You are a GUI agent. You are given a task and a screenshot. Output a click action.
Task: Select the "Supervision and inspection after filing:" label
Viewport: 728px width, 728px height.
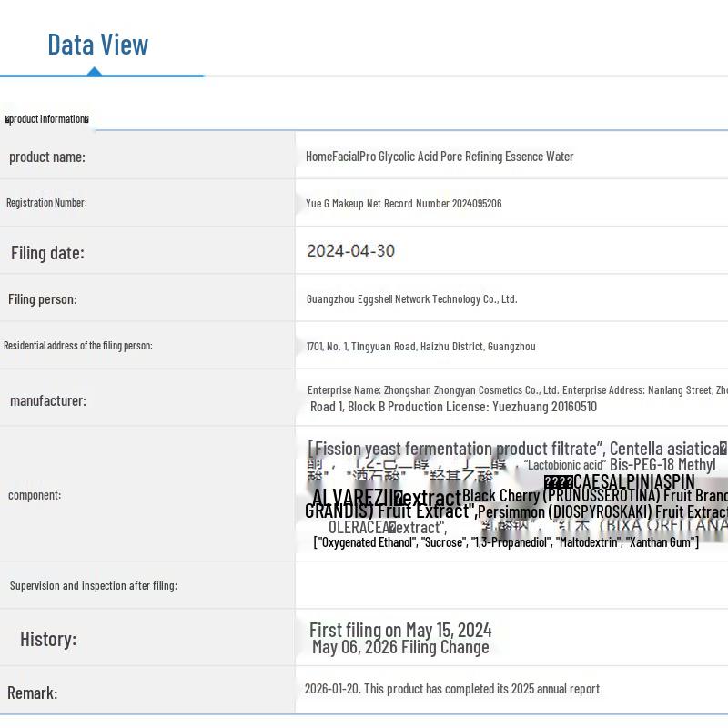pos(94,586)
